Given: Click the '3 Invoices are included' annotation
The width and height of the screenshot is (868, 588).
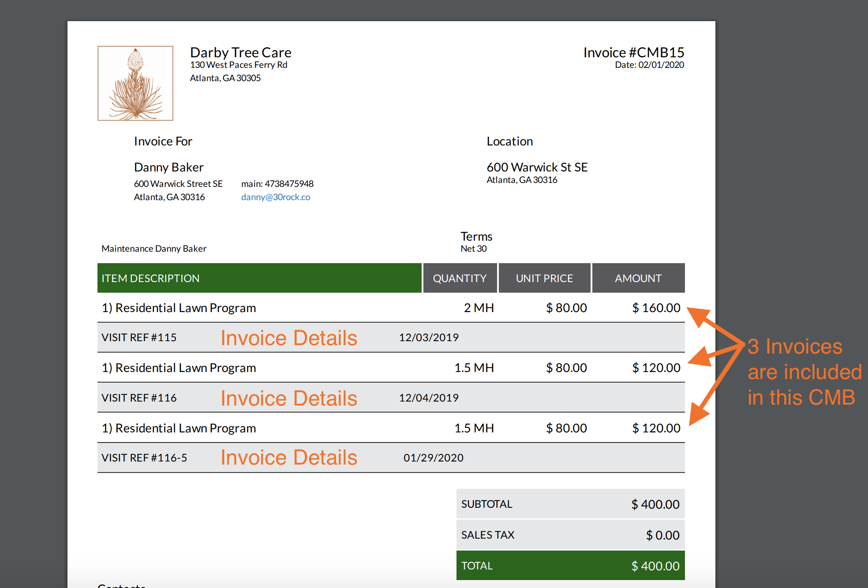Looking at the screenshot, I should [804, 372].
